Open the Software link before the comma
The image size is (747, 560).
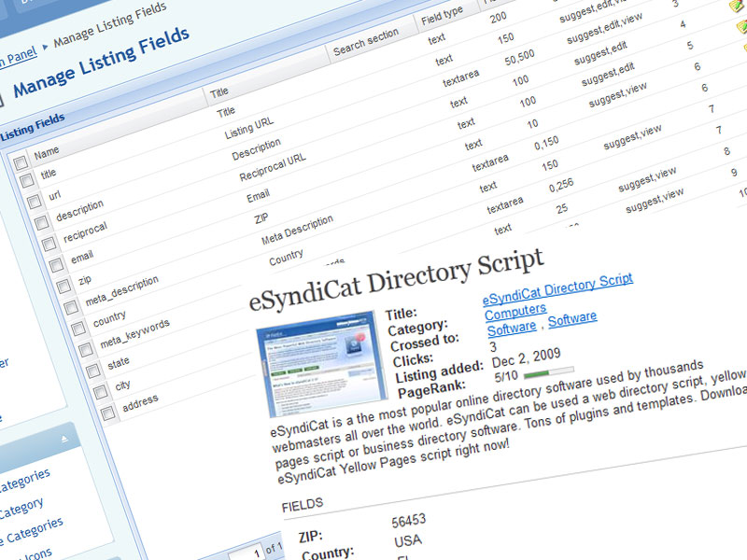(x=512, y=329)
